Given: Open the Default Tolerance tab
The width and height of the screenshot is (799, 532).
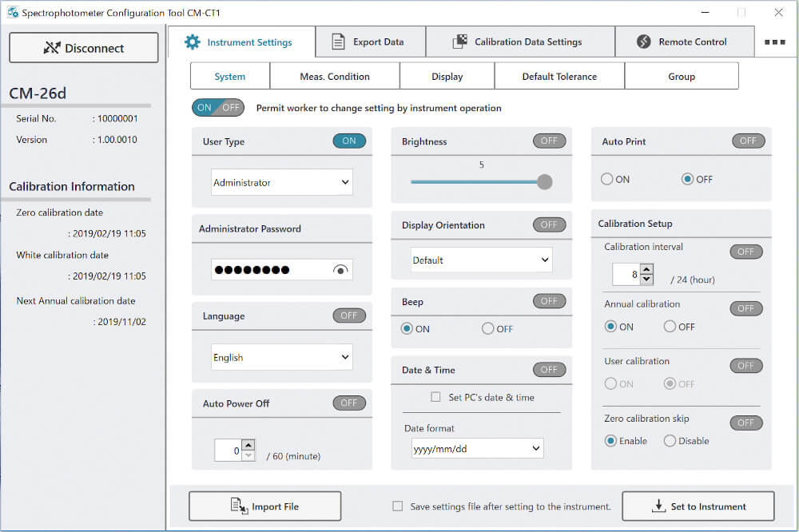Looking at the screenshot, I should (559, 77).
